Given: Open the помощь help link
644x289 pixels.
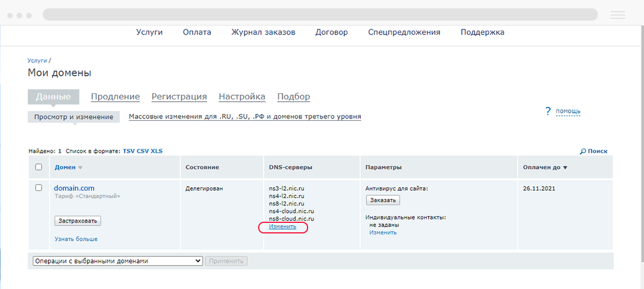Looking at the screenshot, I should coord(568,111).
